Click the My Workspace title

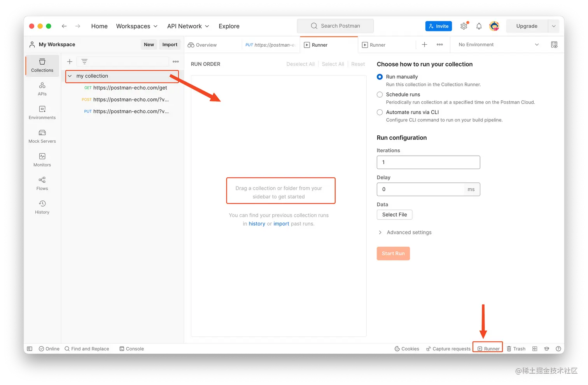(x=57, y=45)
